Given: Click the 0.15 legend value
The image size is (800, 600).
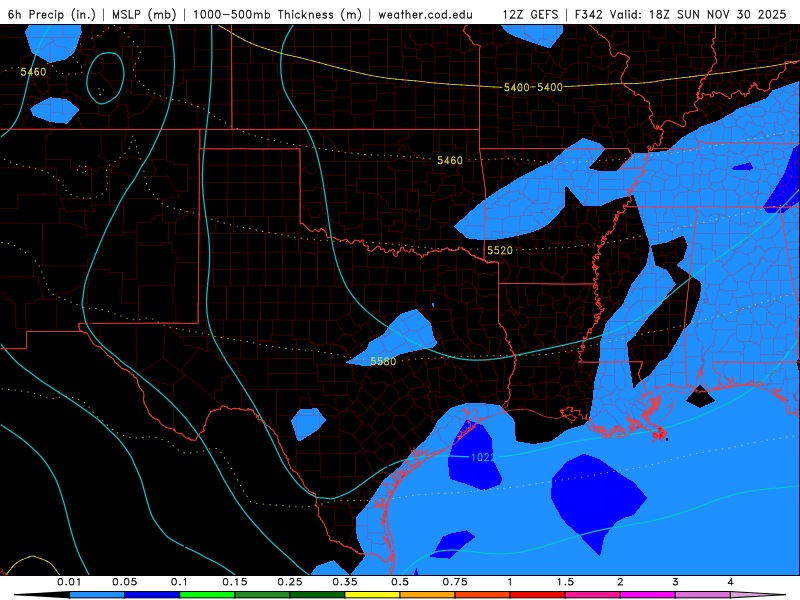Looking at the screenshot, I should [x=235, y=582].
